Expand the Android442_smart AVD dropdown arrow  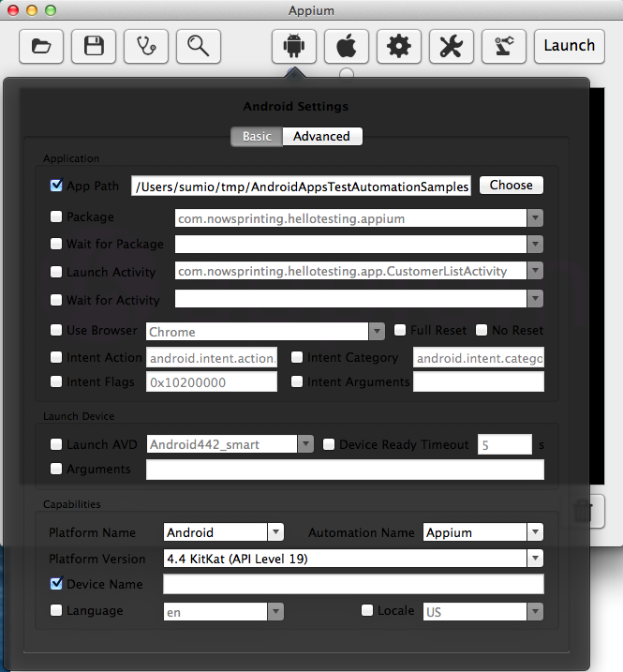pos(305,444)
